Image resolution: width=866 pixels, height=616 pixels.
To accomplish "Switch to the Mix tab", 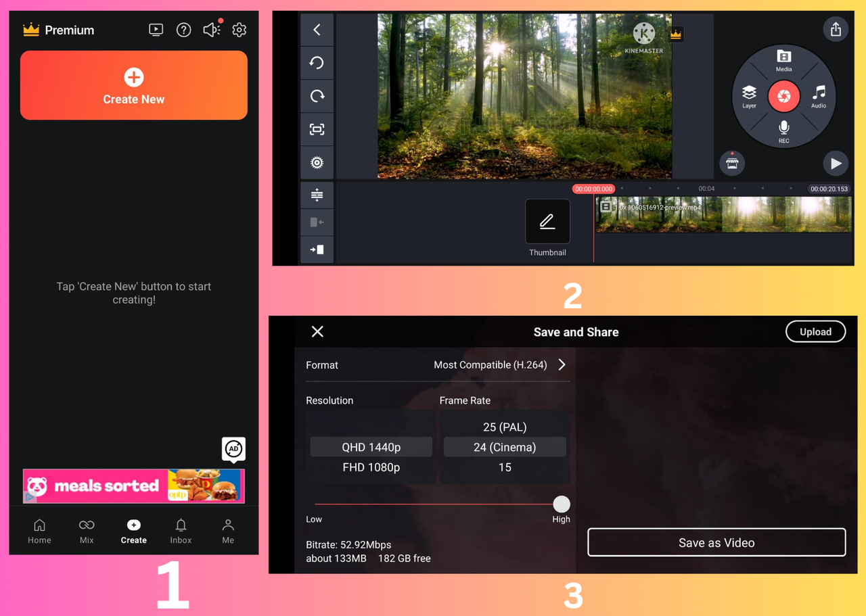I will [87, 531].
